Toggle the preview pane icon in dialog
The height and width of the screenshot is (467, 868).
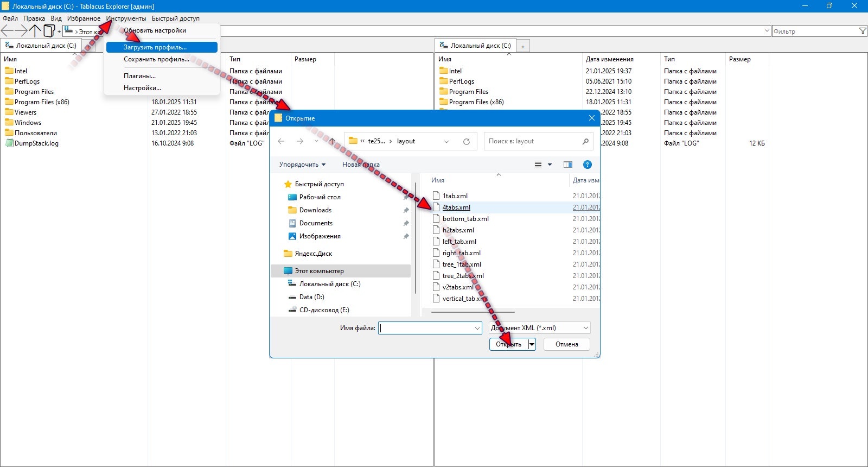pos(568,165)
